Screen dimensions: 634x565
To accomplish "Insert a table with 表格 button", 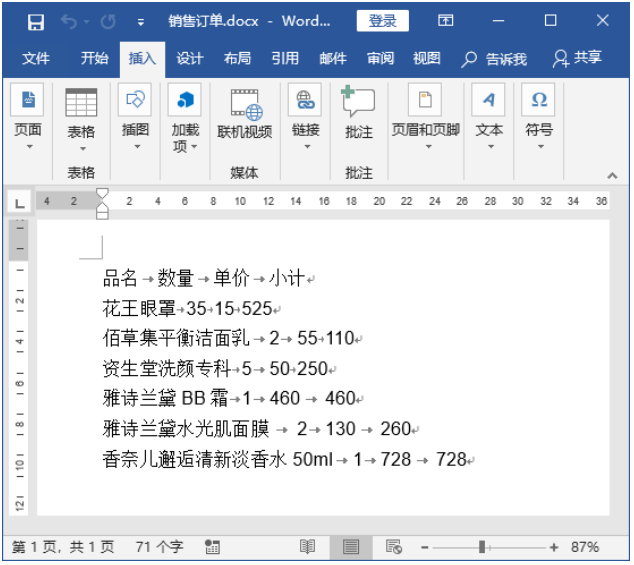I will (81, 113).
